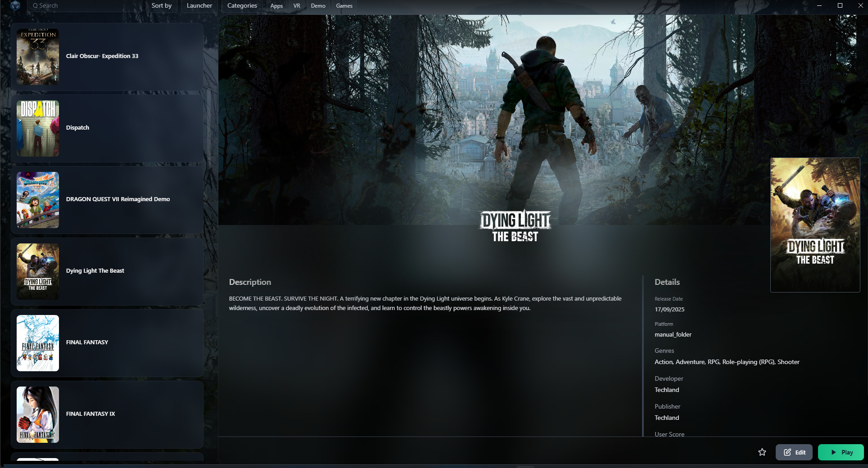Switch to the Apps filter tab
The height and width of the screenshot is (468, 868).
(x=276, y=6)
